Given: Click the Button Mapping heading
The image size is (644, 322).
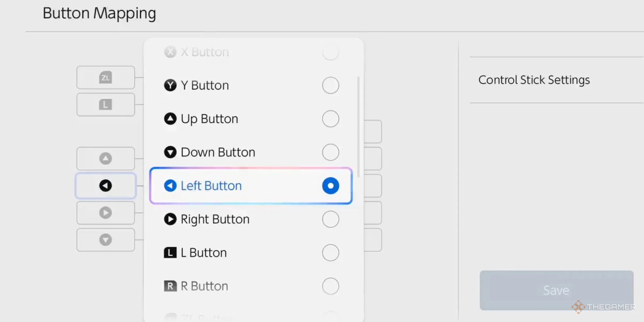Looking at the screenshot, I should point(99,13).
